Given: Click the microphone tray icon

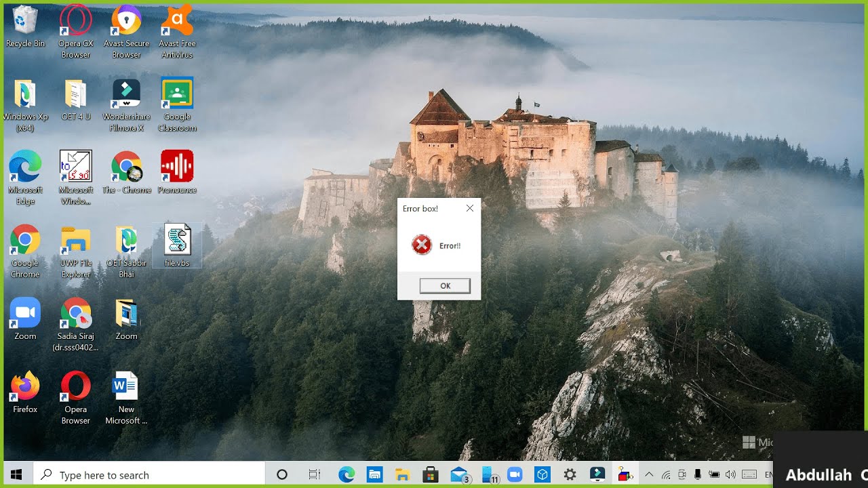Looking at the screenshot, I should coord(698,475).
